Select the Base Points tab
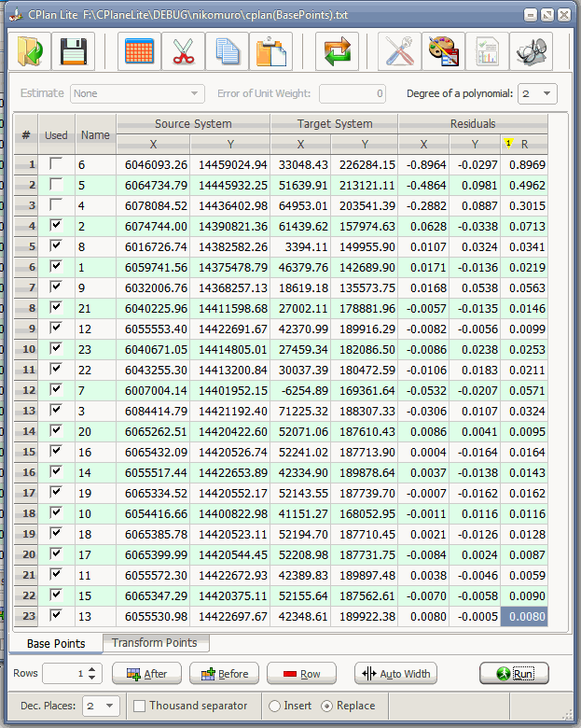This screenshot has width=581, height=728. (x=56, y=643)
